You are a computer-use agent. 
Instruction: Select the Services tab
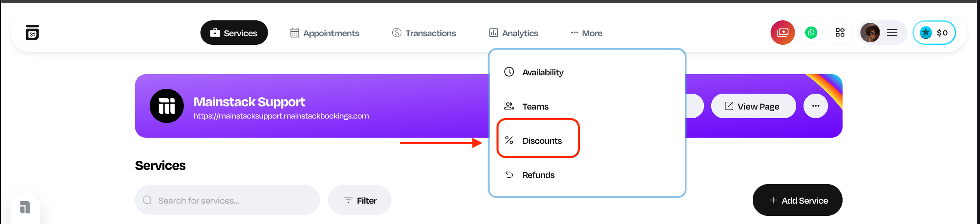[x=234, y=33]
